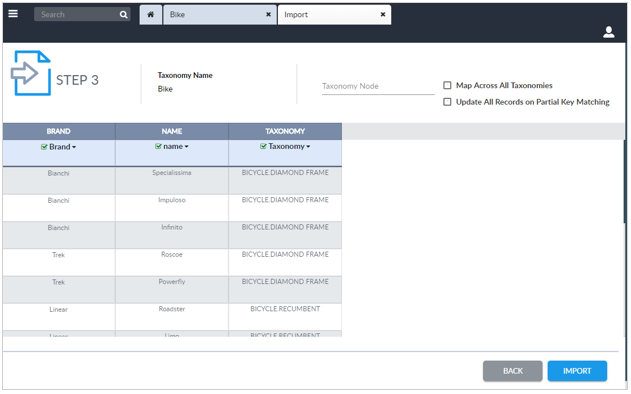Select the Impuloso name cell
The height and width of the screenshot is (394, 631).
click(172, 208)
